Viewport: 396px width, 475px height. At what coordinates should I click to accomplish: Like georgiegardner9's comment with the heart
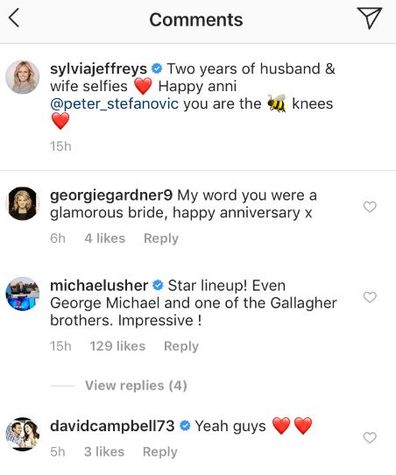[370, 207]
